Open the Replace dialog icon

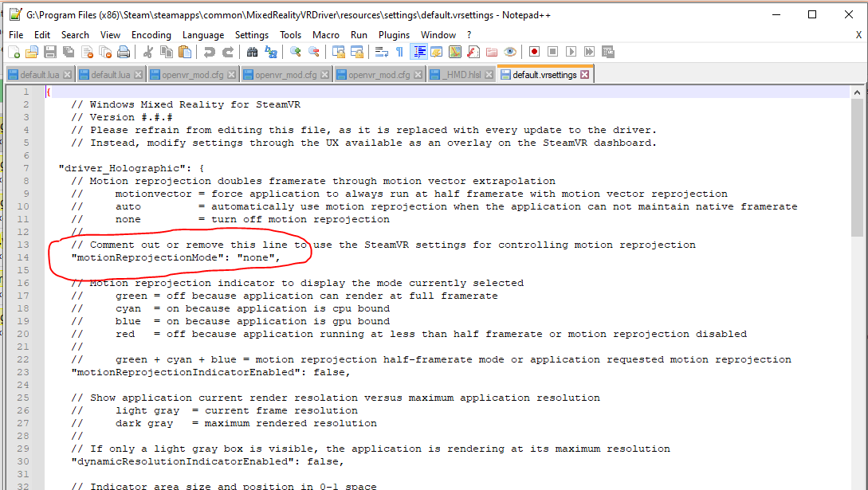pos(271,52)
